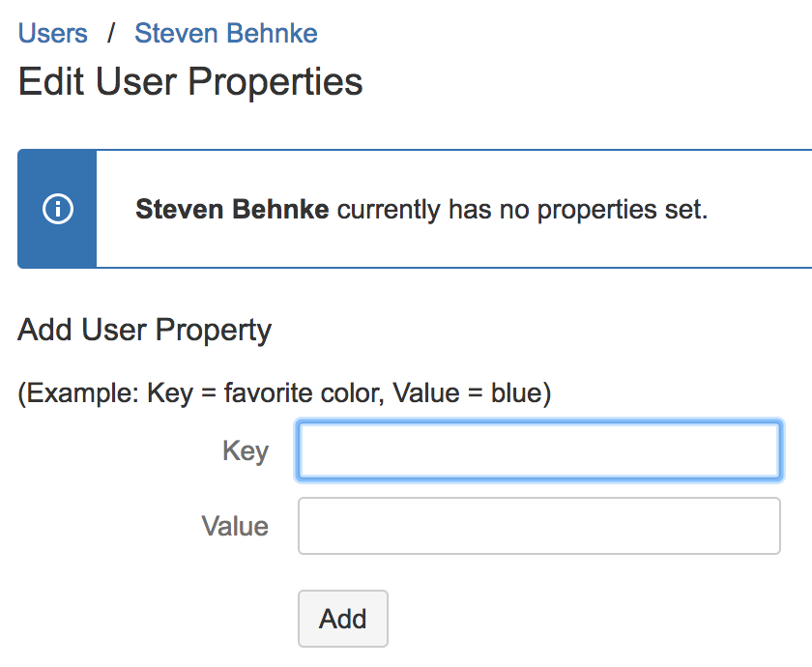Click 'Key = favorite color' in the example hint
812x667 pixels.
pyautogui.click(x=266, y=393)
